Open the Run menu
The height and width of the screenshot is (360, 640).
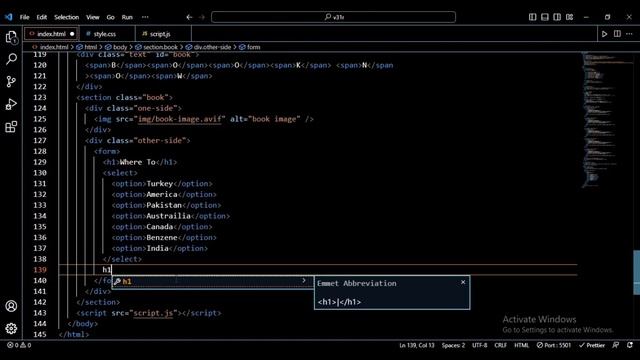click(127, 17)
